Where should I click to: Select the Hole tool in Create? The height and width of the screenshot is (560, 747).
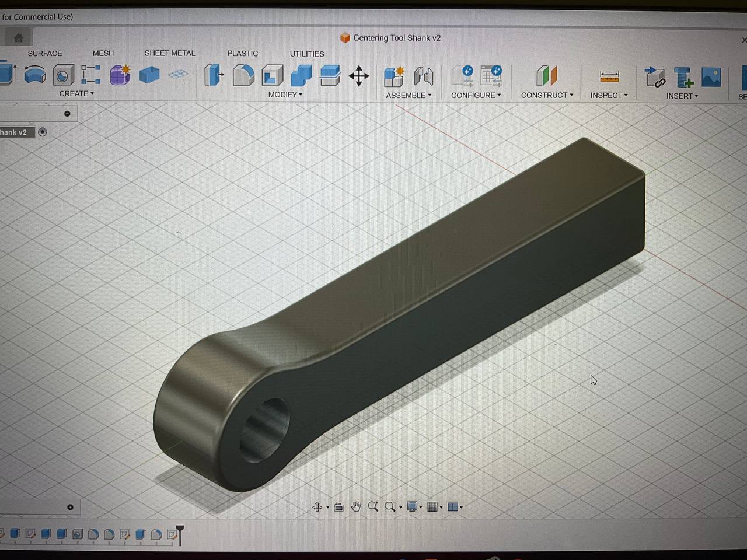(63, 75)
